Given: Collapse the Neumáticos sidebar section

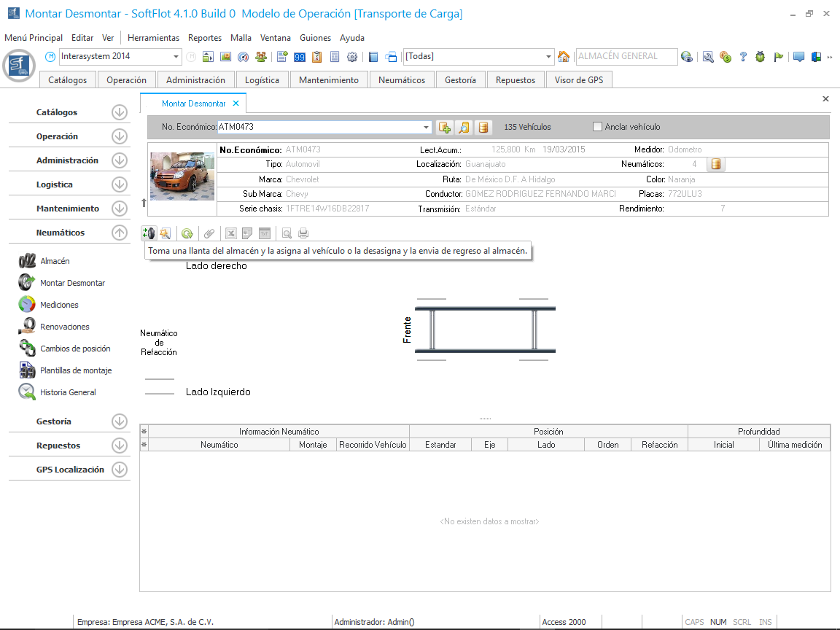Looking at the screenshot, I should click(120, 233).
